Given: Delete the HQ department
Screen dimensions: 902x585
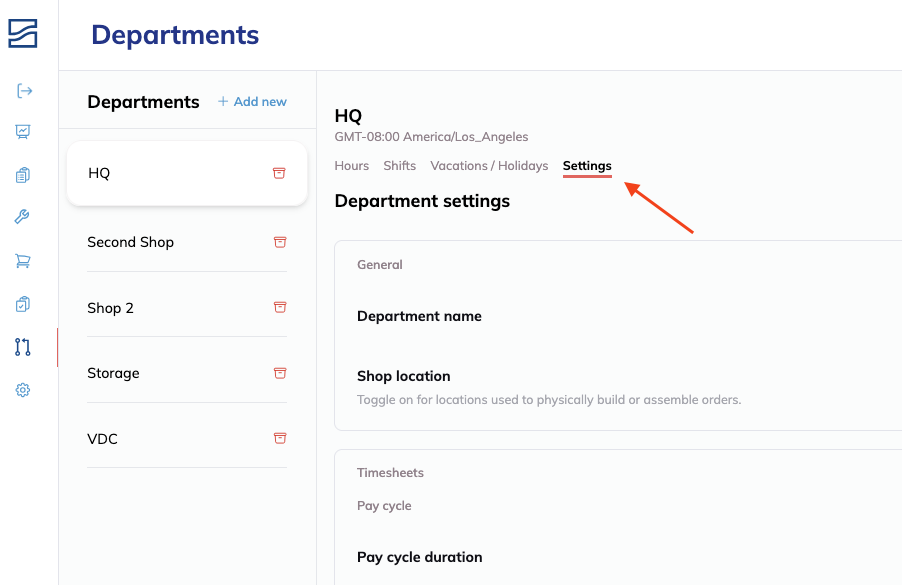Looking at the screenshot, I should (x=279, y=173).
